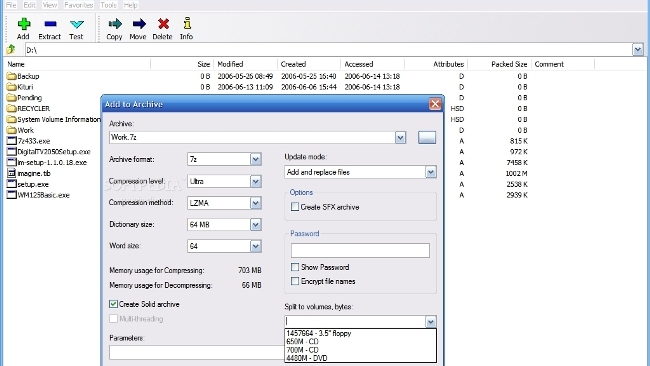Image resolution: width=650 pixels, height=366 pixels.
Task: Click the Move toolbar icon
Action: click(138, 24)
